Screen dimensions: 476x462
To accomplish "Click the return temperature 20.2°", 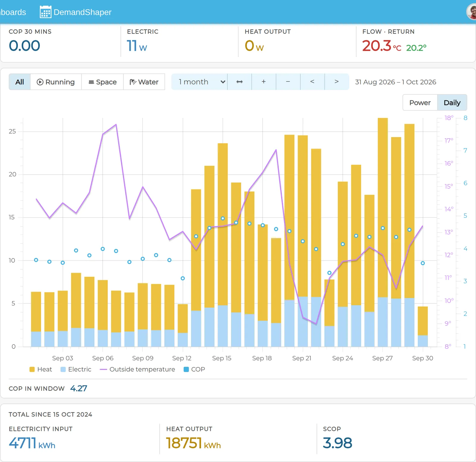I will pos(416,48).
